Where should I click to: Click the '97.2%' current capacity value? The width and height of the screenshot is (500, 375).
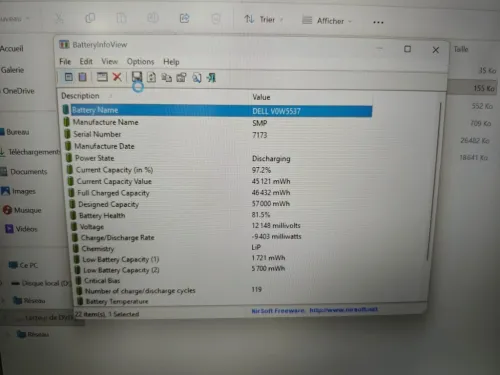[x=261, y=170]
